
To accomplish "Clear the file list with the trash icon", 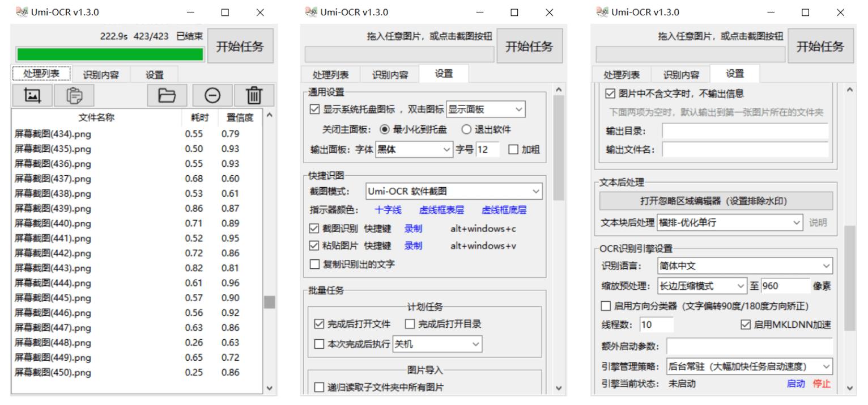I will click(255, 95).
